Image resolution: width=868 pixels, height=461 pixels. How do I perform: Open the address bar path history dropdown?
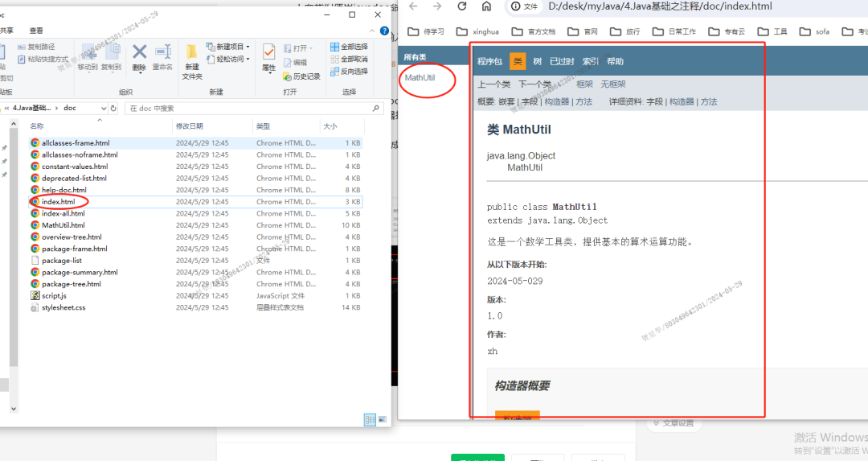tap(103, 108)
